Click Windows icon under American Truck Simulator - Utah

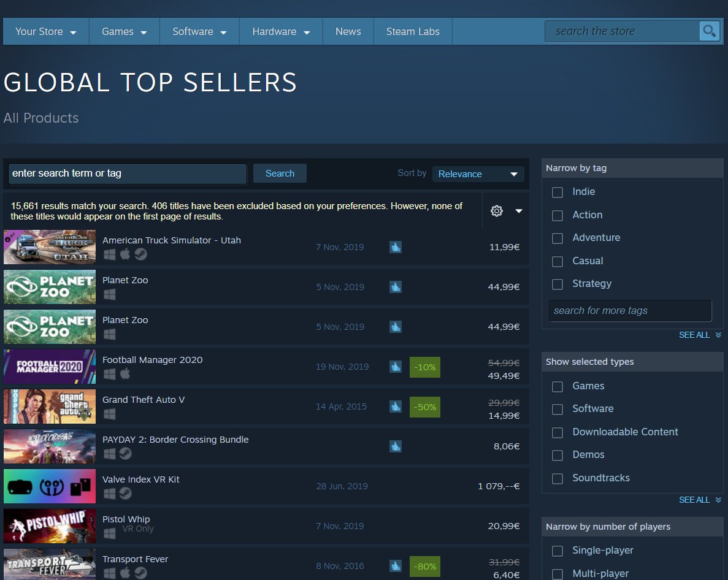tap(110, 254)
